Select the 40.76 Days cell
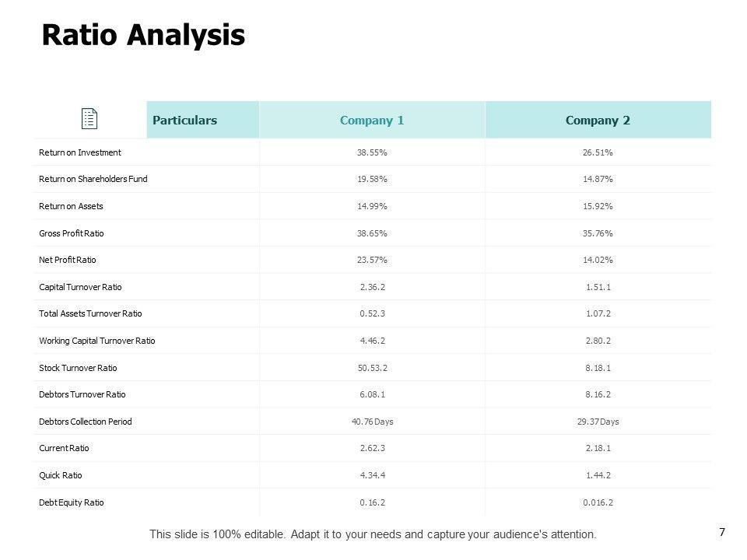This screenshot has height=560, width=747. [x=372, y=422]
